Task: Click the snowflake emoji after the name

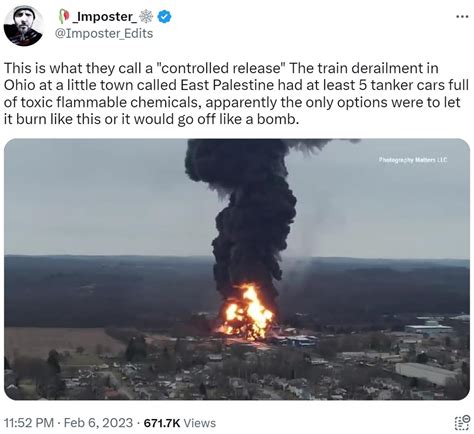Action: click(146, 16)
